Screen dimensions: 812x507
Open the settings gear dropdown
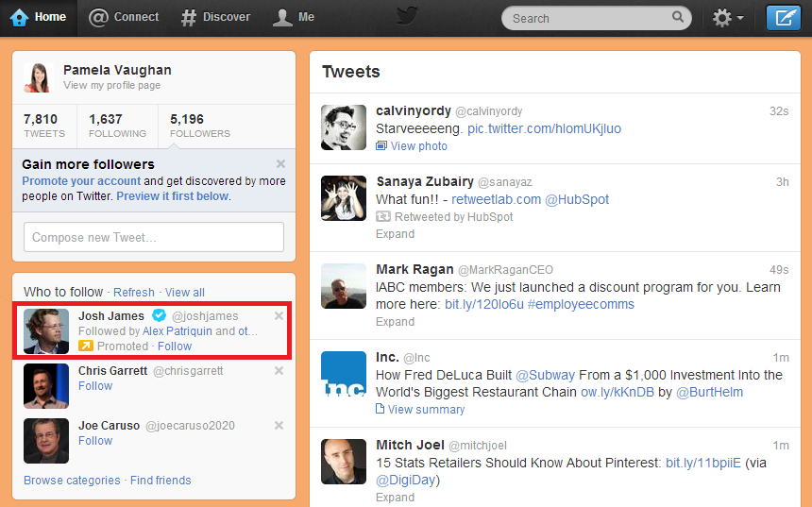728,18
